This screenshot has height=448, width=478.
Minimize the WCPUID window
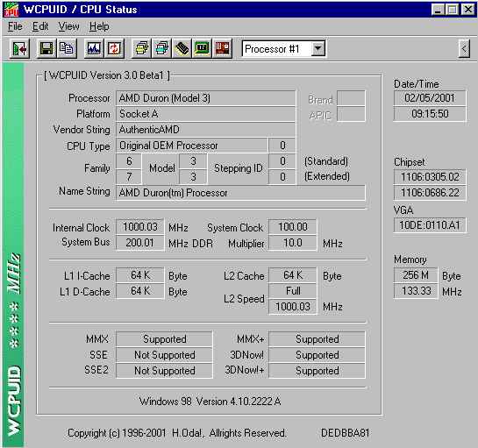pyautogui.click(x=438, y=10)
